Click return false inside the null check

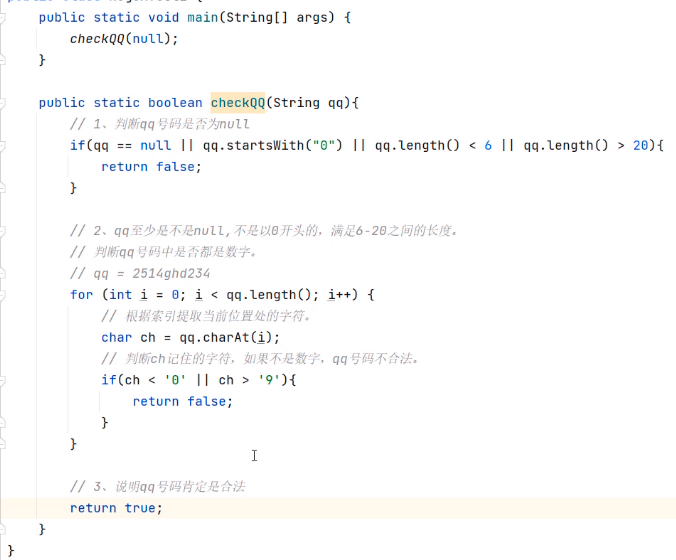tap(151, 167)
